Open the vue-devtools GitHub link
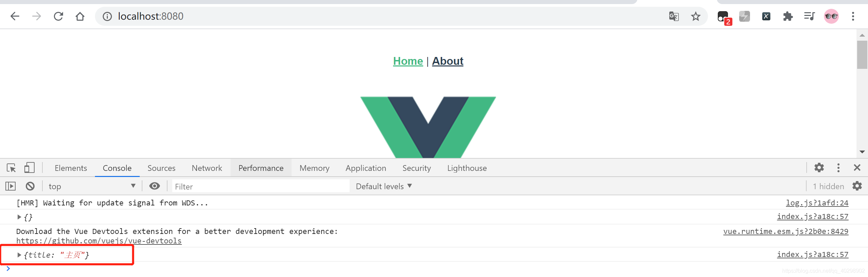Screen dimensions: 868x277 pyautogui.click(x=99, y=241)
